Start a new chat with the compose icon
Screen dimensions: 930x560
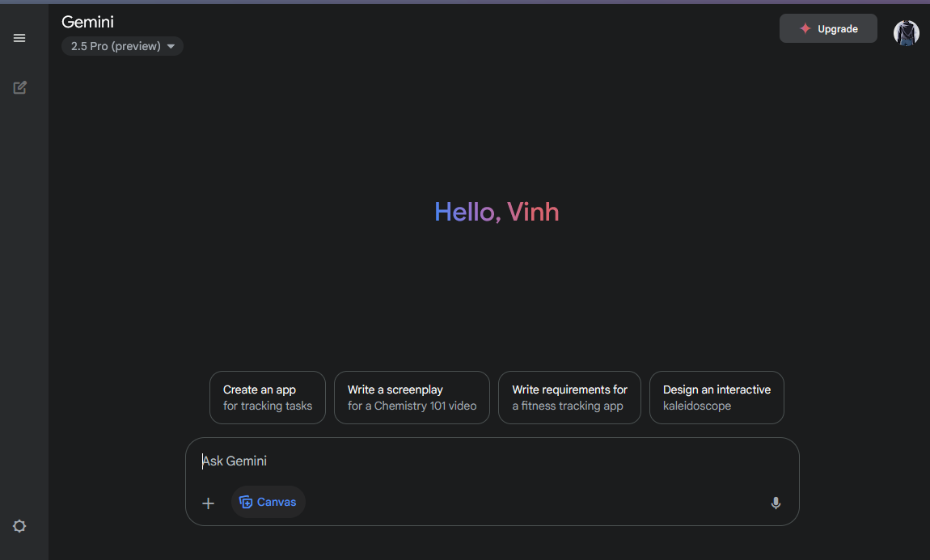point(19,88)
